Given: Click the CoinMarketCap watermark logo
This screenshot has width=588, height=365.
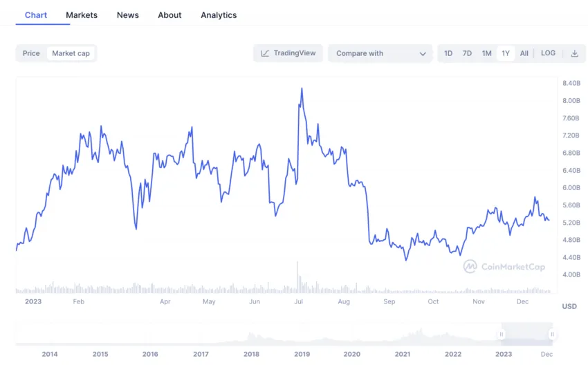Looking at the screenshot, I should pos(470,267).
